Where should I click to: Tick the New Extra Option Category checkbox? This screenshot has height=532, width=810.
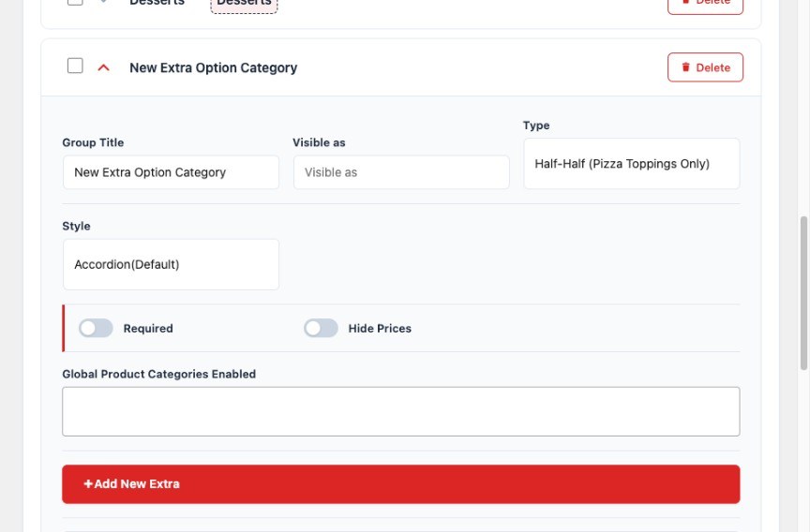coord(75,66)
